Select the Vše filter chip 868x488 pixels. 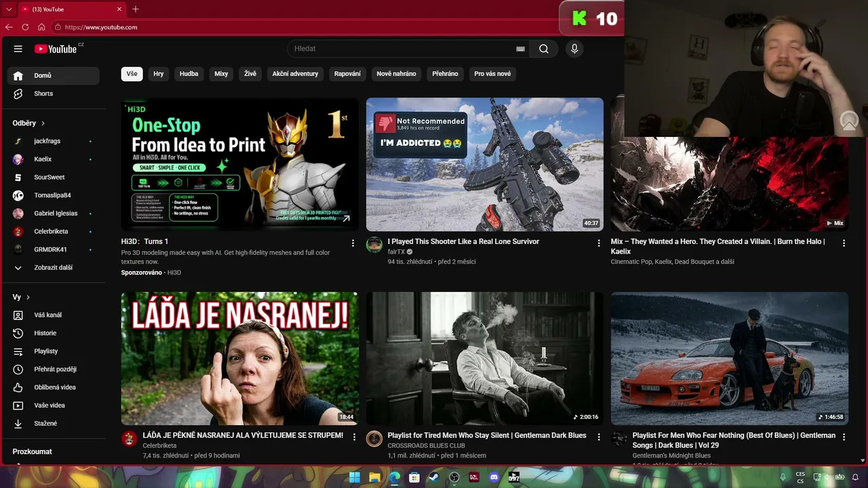[132, 74]
